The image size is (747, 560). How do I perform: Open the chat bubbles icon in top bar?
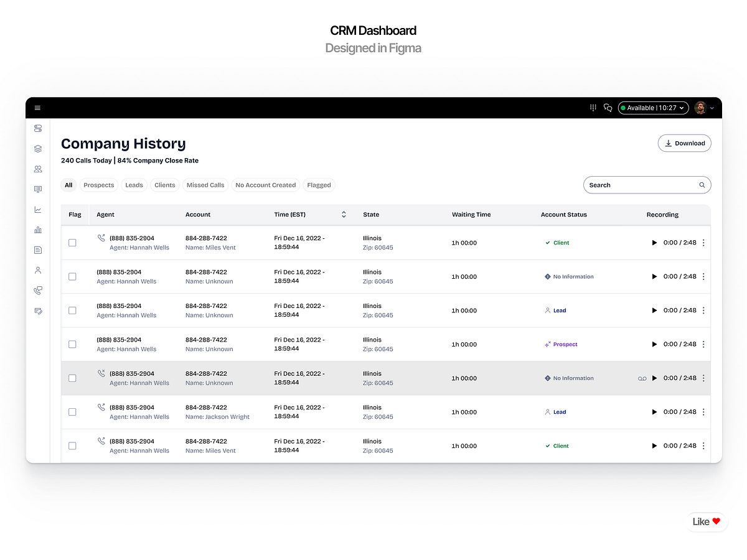click(x=608, y=108)
